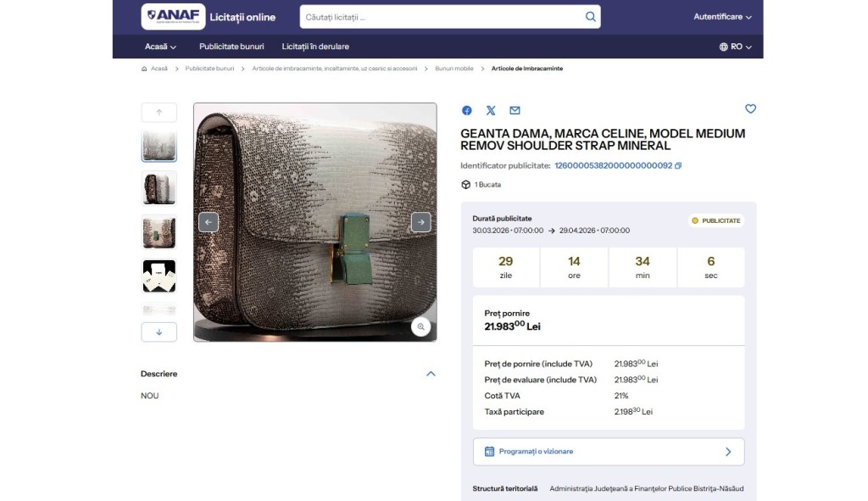Open the Autentificare dropdown
868x501 pixels.
(x=722, y=17)
